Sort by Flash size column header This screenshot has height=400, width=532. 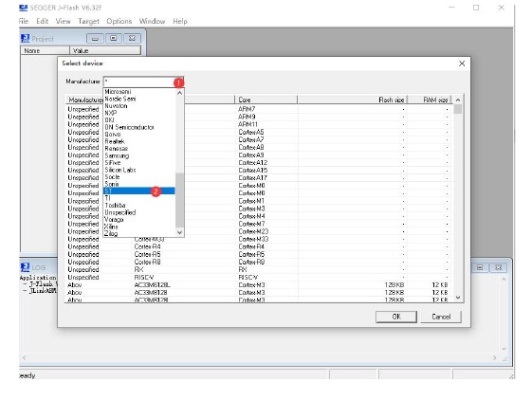point(352,100)
